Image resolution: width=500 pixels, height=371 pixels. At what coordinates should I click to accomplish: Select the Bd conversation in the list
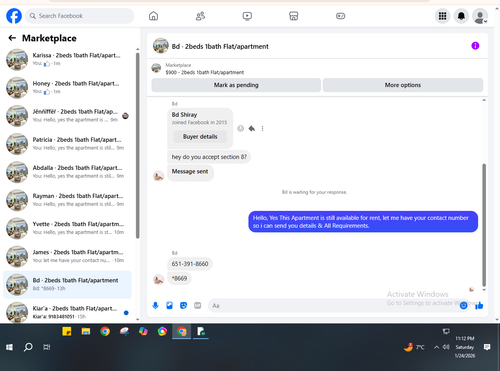click(67, 284)
